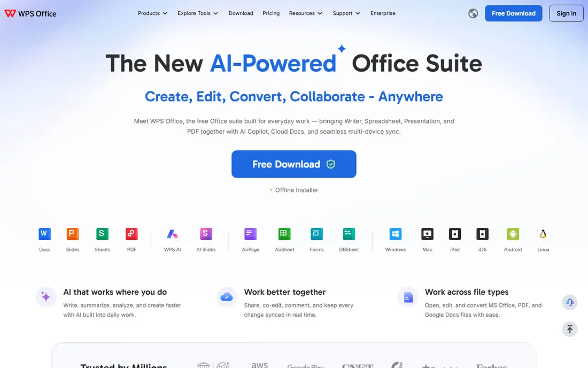This screenshot has height=368, width=588.
Task: Select the iOS platform icon
Action: 482,234
